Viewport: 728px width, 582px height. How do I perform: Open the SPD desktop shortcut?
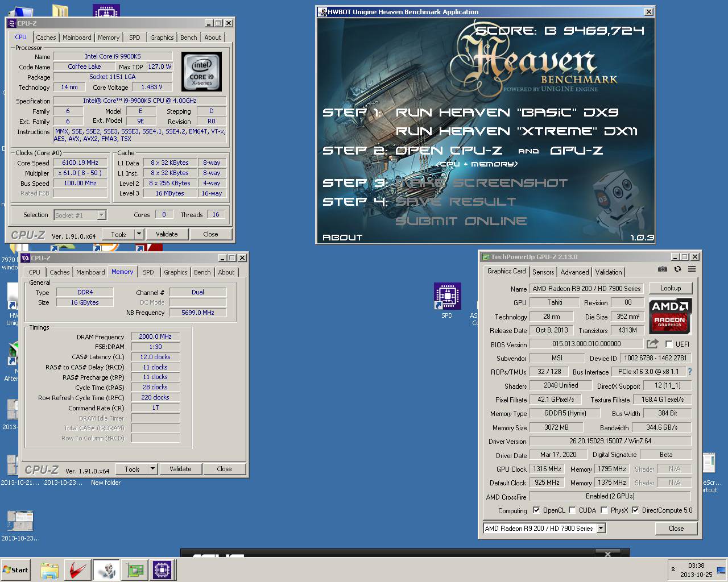[x=447, y=301]
